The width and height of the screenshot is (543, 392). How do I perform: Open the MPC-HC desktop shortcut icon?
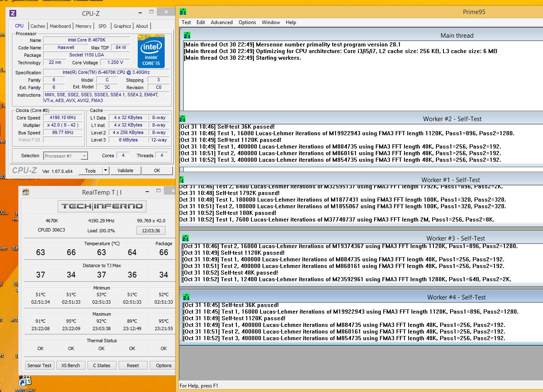(x=26, y=381)
